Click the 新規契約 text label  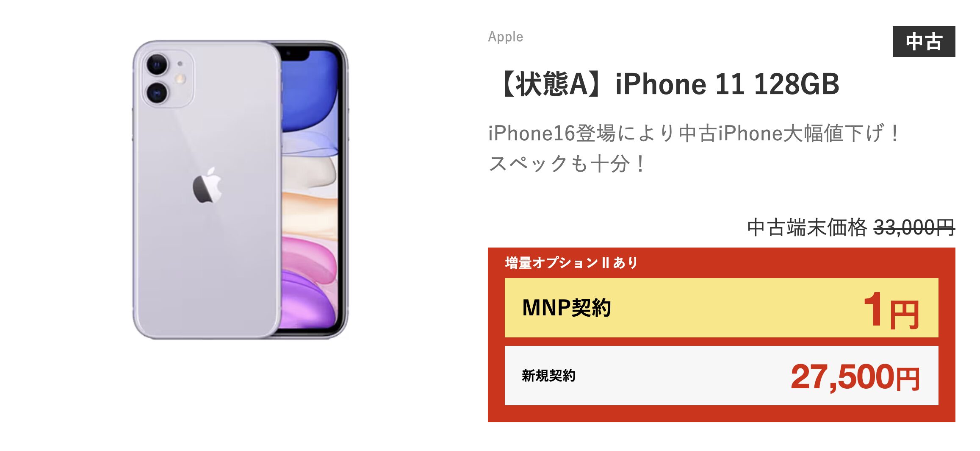tap(548, 376)
